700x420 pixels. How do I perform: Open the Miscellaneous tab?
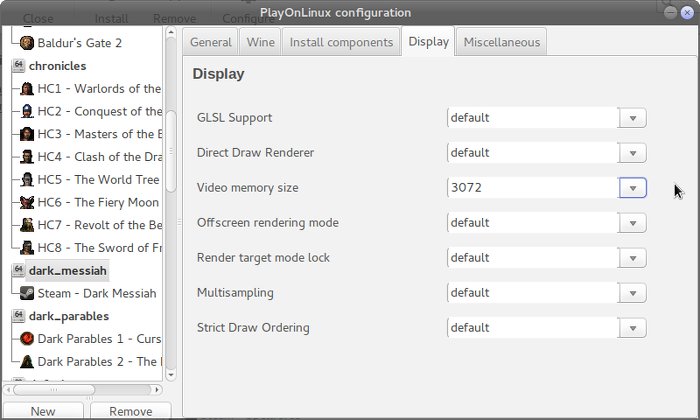[502, 42]
